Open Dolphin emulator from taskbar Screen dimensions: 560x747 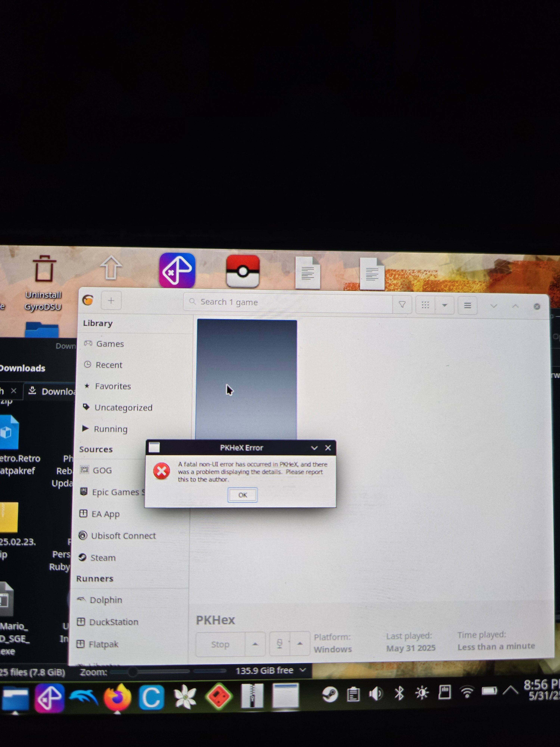point(83,697)
